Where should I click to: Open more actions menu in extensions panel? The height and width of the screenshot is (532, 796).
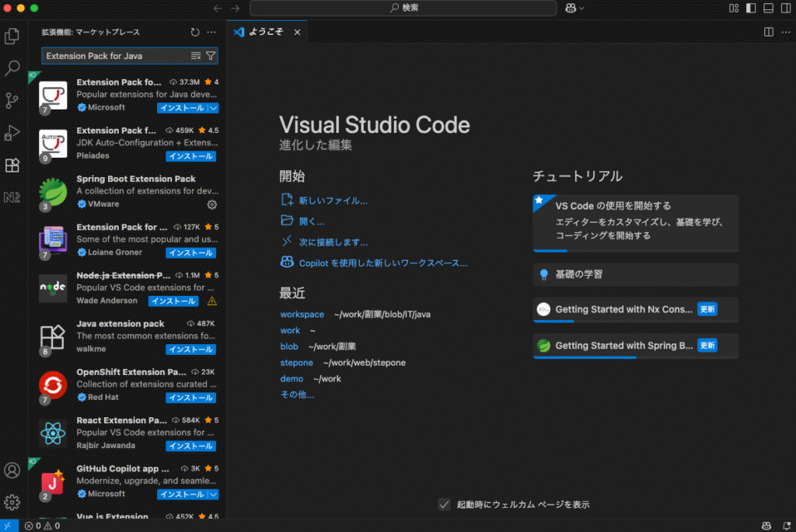(211, 32)
